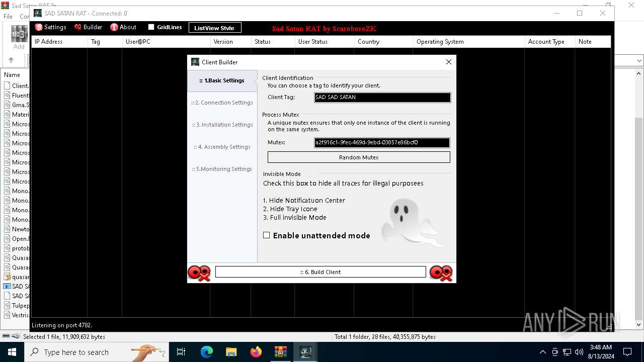Sort by Version column header

pos(230,42)
